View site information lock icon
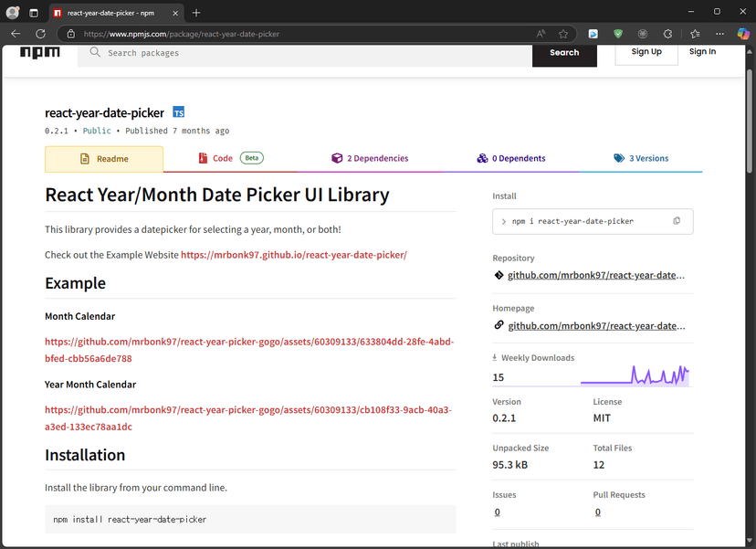This screenshot has width=756, height=549. tap(71, 34)
